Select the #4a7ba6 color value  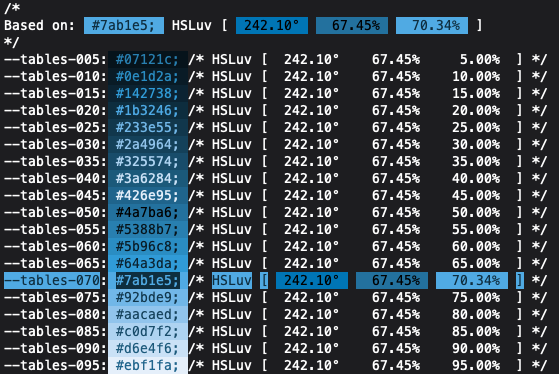coord(148,212)
